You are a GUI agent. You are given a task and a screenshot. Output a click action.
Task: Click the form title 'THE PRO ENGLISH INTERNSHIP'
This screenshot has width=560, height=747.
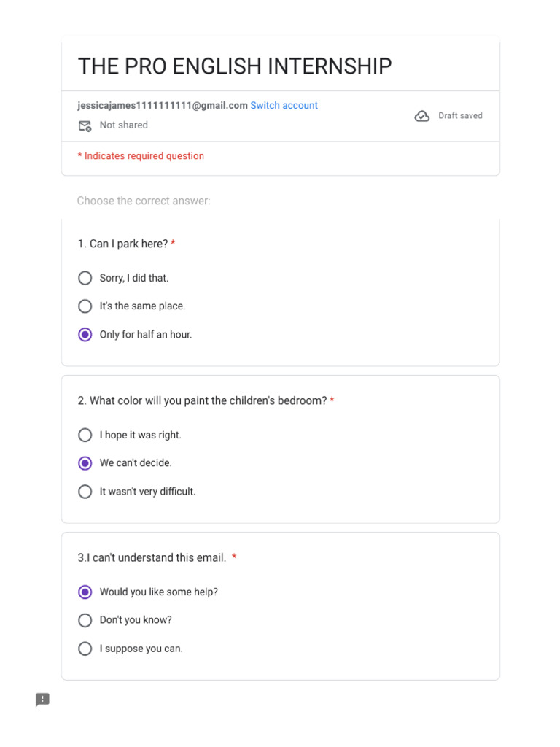(x=235, y=66)
